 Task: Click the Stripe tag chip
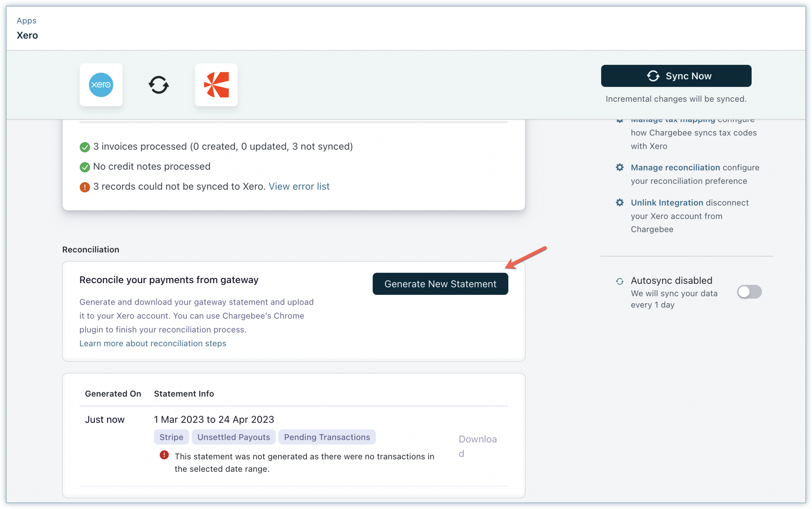(x=171, y=437)
